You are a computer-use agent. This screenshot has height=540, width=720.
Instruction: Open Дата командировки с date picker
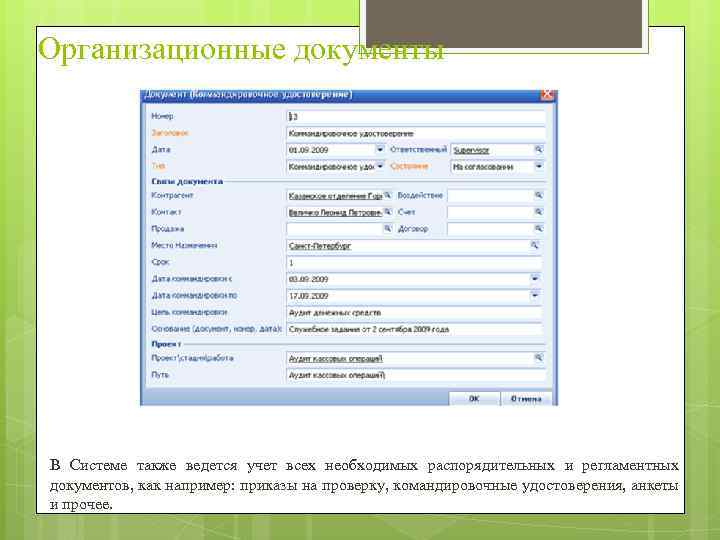(x=534, y=279)
